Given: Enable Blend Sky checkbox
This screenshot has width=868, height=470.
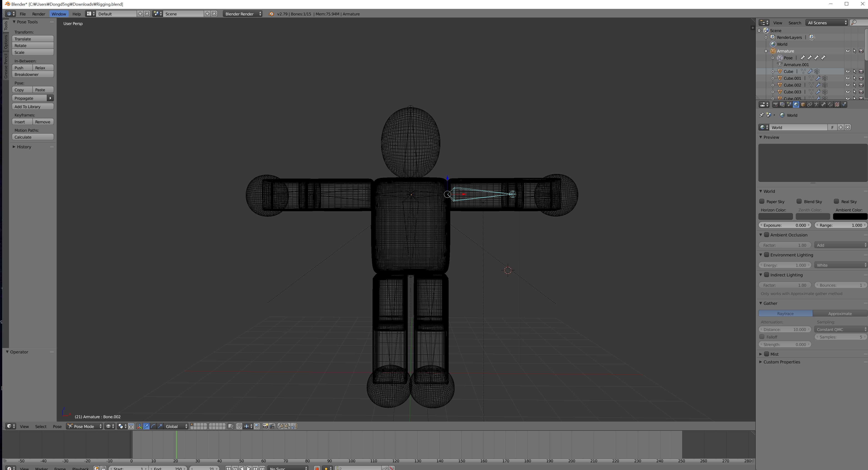Looking at the screenshot, I should (x=799, y=201).
